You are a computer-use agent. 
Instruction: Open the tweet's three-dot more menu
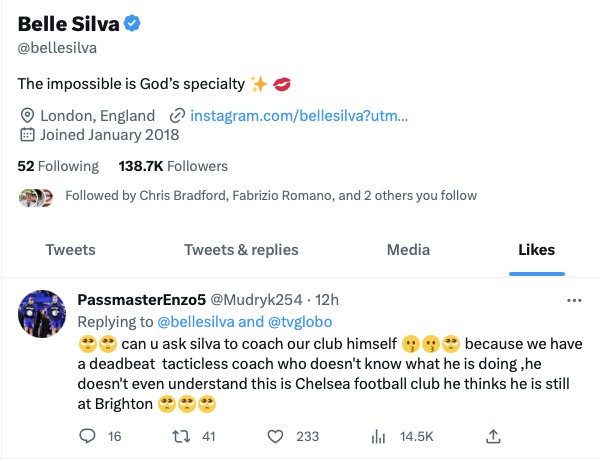pyautogui.click(x=574, y=300)
